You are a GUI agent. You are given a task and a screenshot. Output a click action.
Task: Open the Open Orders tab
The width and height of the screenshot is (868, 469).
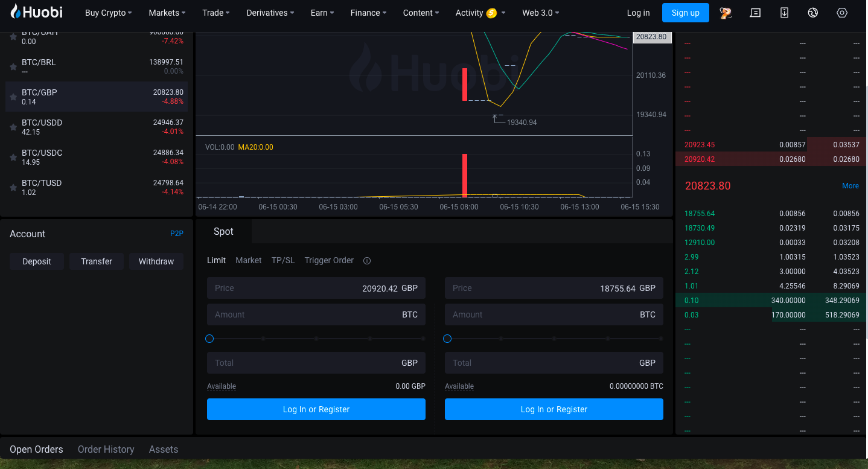click(36, 450)
